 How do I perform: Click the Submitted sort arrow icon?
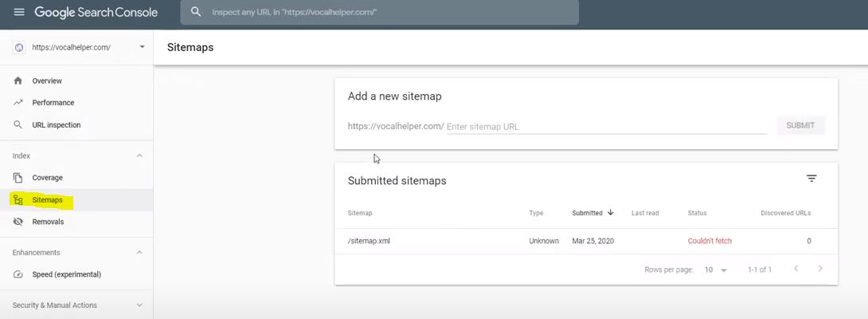pyautogui.click(x=611, y=212)
